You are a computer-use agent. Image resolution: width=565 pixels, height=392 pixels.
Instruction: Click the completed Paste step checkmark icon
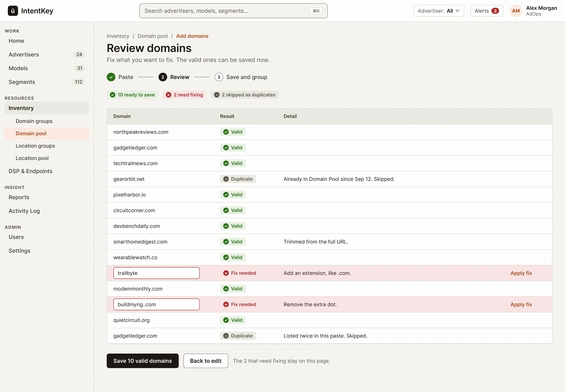(111, 77)
